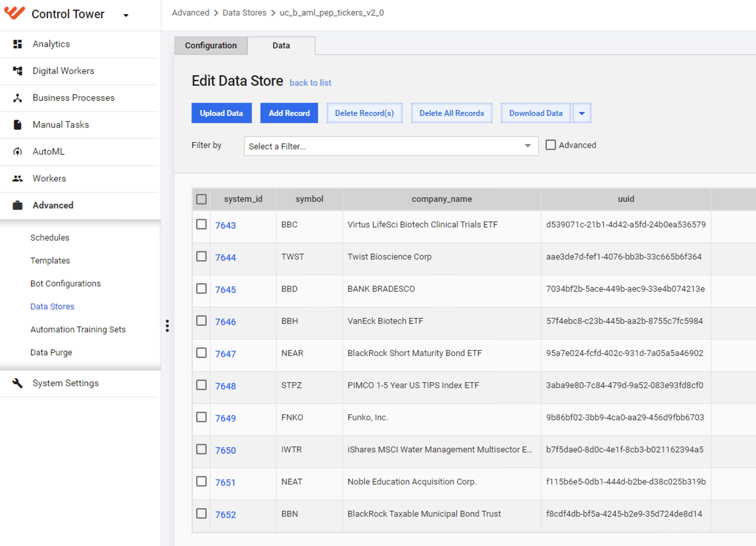This screenshot has width=756, height=546.
Task: Click the Manual Tasks document icon
Action: tap(17, 125)
